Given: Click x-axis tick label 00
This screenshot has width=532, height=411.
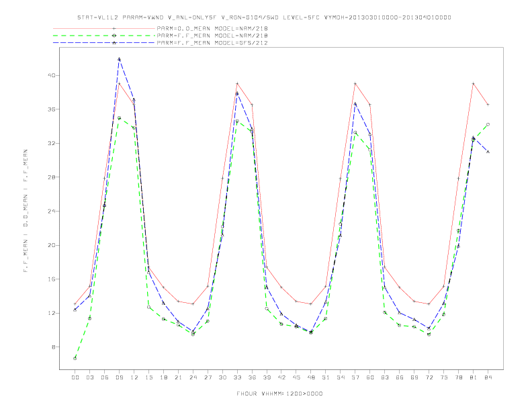Looking at the screenshot, I should [x=75, y=377].
